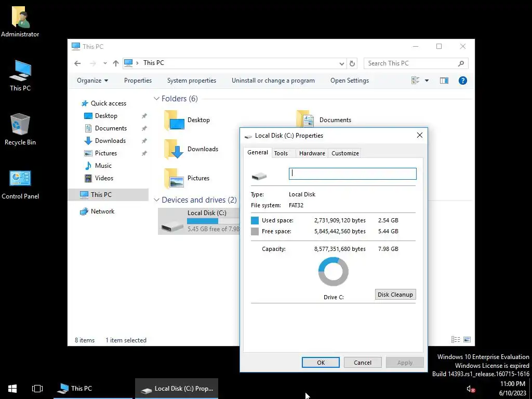
Task: Collapse the Devices and drives group
Action: 156,200
